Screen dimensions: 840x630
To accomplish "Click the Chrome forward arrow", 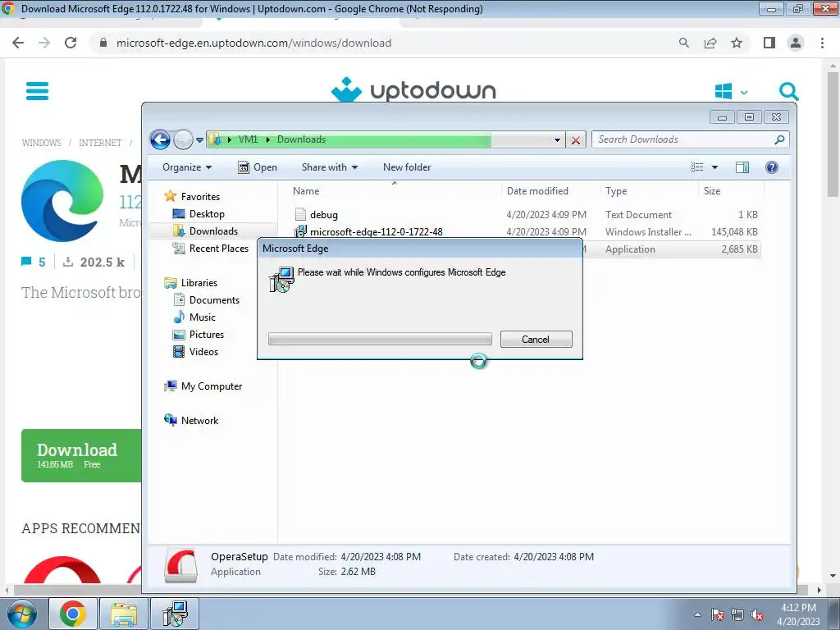I will (x=44, y=43).
